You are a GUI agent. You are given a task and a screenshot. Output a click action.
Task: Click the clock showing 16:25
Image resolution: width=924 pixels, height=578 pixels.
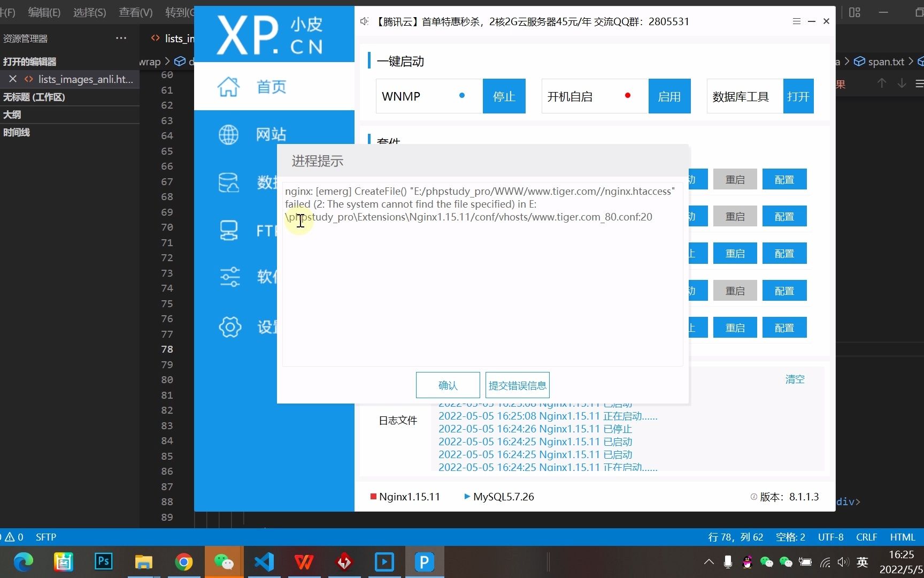tap(902, 554)
